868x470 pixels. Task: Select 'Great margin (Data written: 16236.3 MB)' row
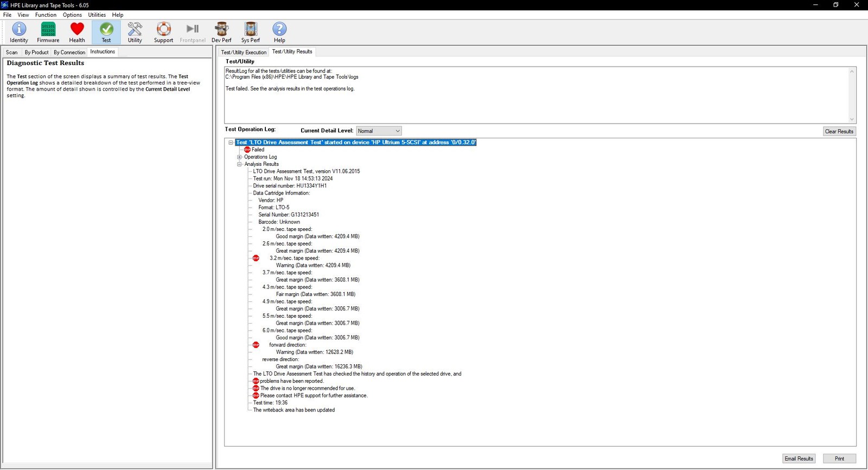click(x=319, y=366)
